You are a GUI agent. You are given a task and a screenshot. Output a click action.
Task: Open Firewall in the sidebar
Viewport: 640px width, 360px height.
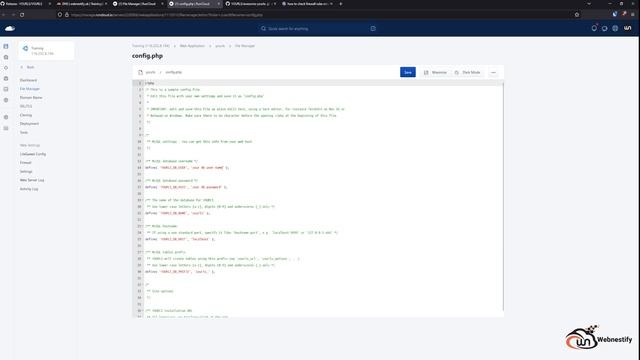click(25, 162)
